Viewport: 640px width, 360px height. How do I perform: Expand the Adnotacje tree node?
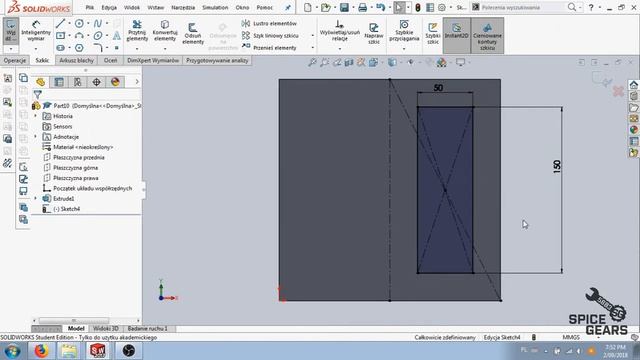coord(36,137)
